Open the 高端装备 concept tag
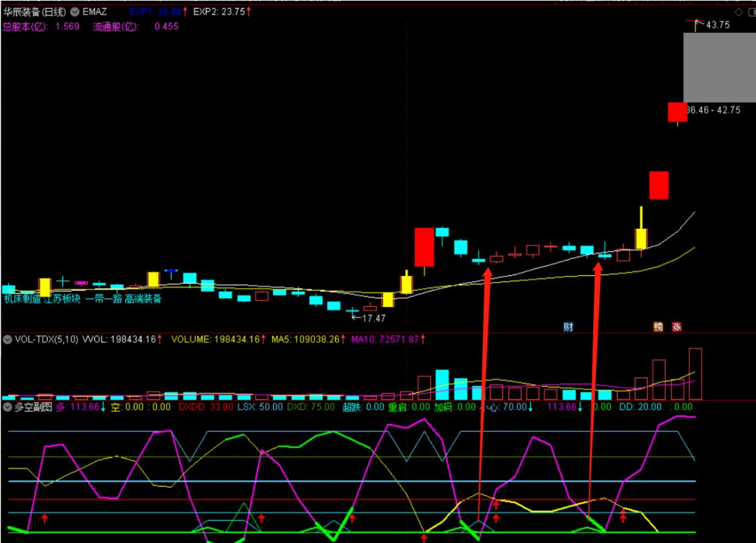Screen dimensions: 756x543 143,299
